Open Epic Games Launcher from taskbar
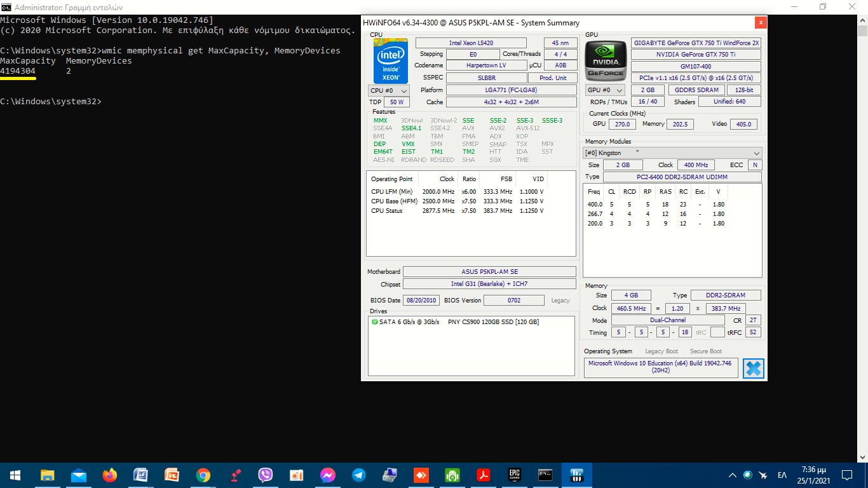The width and height of the screenshot is (868, 488). tap(514, 475)
